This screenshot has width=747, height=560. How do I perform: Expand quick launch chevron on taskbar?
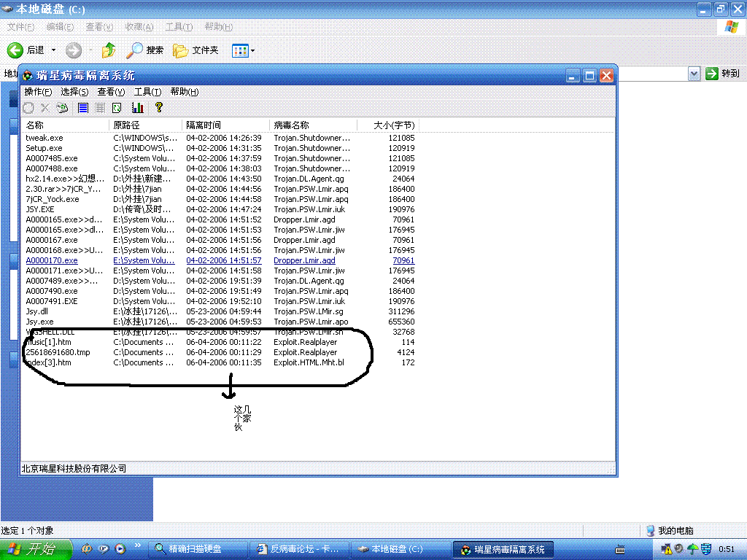click(138, 545)
